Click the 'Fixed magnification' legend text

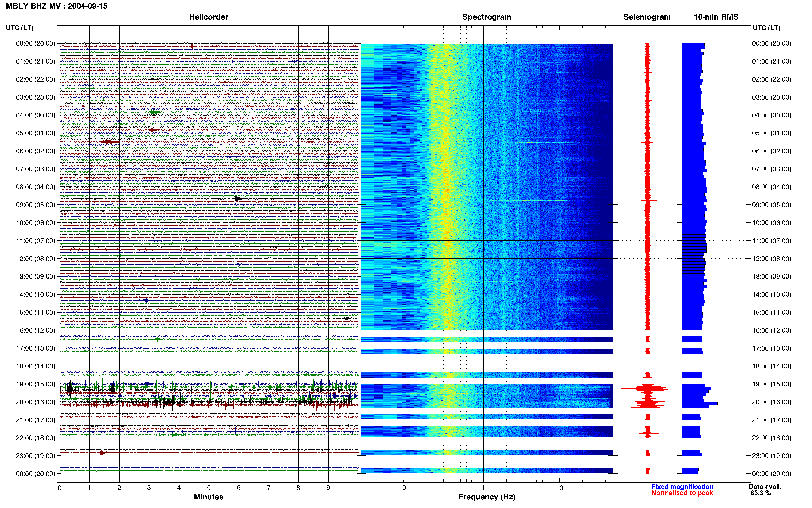[x=682, y=486]
